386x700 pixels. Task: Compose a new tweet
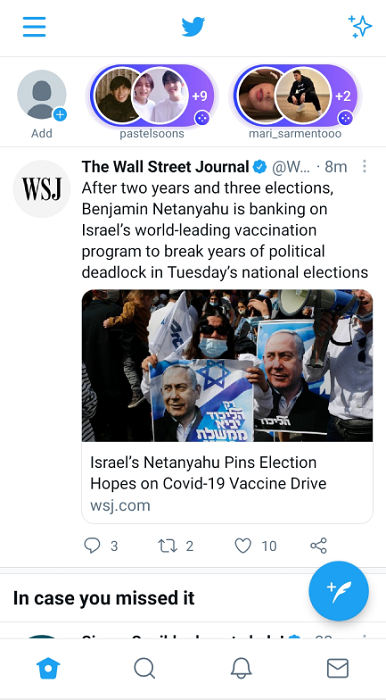click(339, 591)
